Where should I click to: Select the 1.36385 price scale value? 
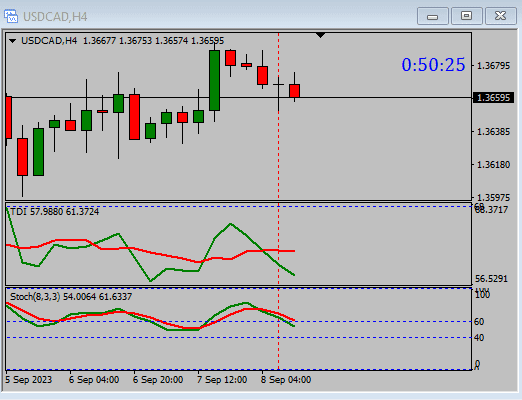pyautogui.click(x=493, y=132)
